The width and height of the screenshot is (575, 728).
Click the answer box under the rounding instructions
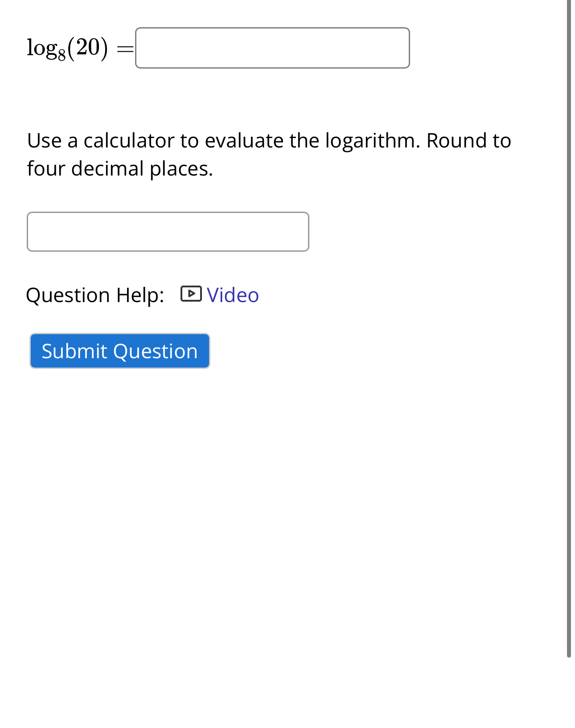pos(168,231)
